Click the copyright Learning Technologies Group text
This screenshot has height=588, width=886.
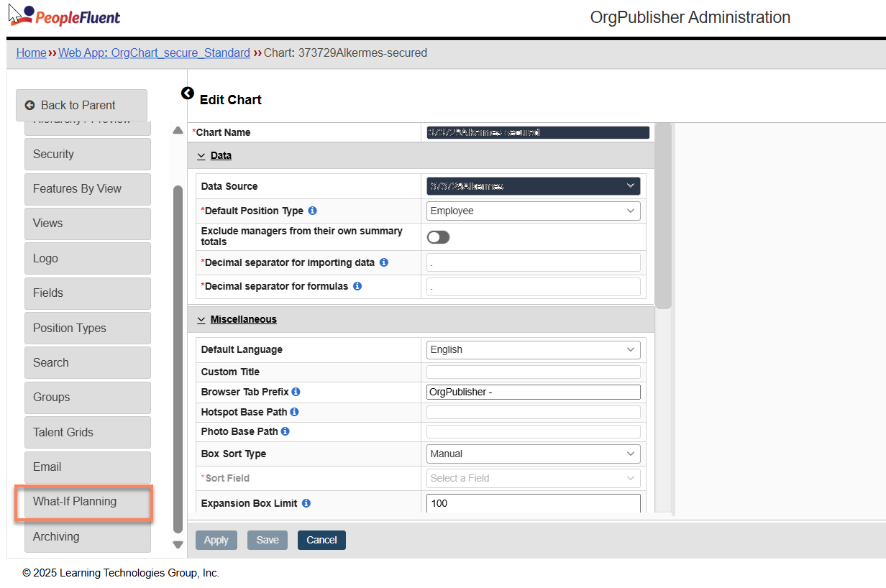[x=121, y=573]
